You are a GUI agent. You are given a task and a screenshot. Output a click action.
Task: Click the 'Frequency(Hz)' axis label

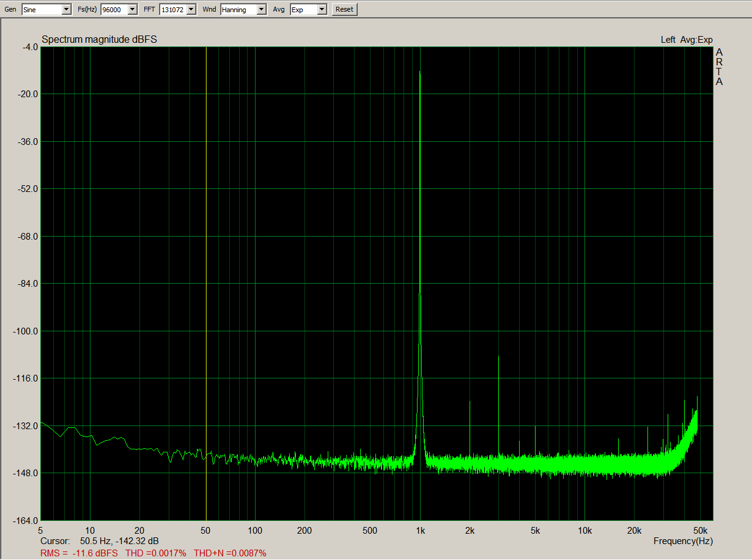click(x=683, y=541)
